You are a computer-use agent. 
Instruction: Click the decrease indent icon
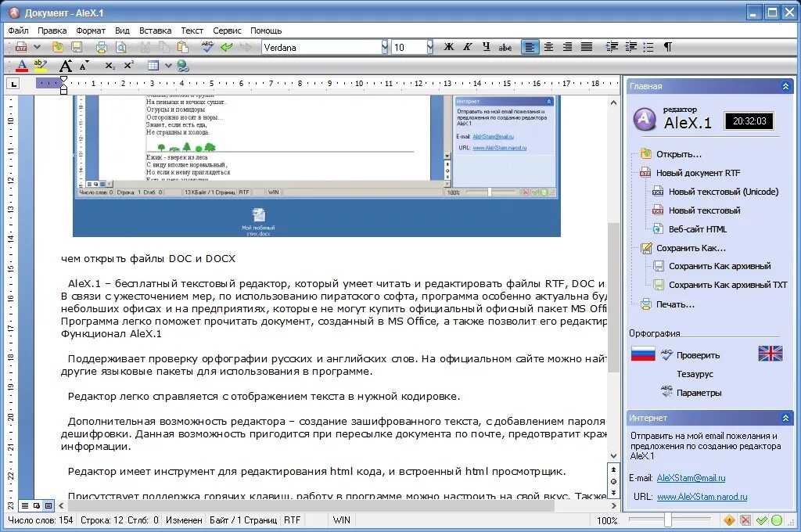tap(630, 47)
